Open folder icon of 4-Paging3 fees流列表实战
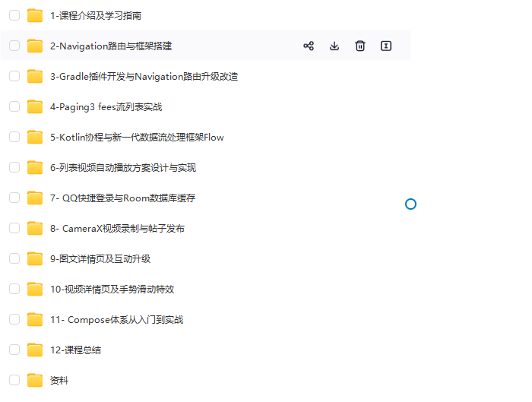This screenshot has height=402, width=532. pyautogui.click(x=35, y=106)
